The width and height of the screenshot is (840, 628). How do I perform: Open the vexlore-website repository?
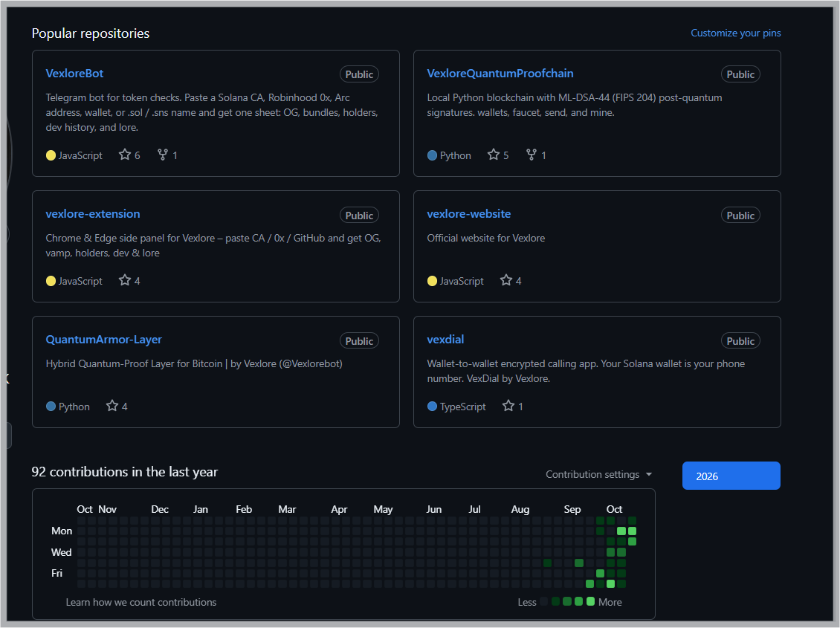[x=469, y=213]
